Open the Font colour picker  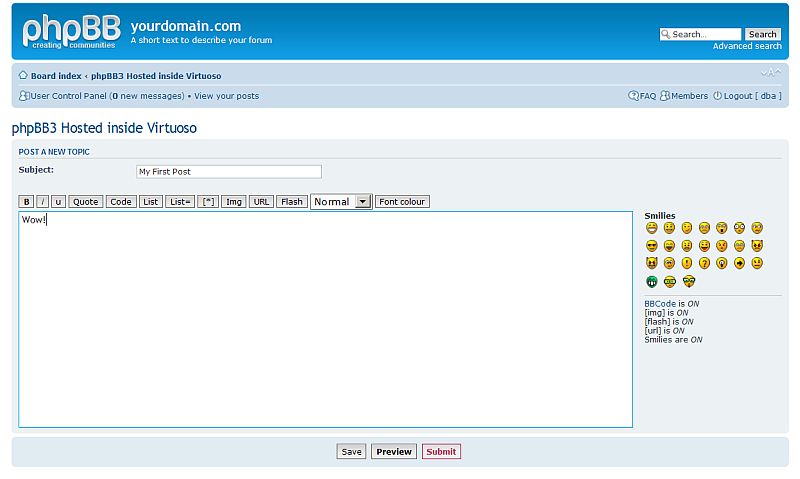click(402, 202)
